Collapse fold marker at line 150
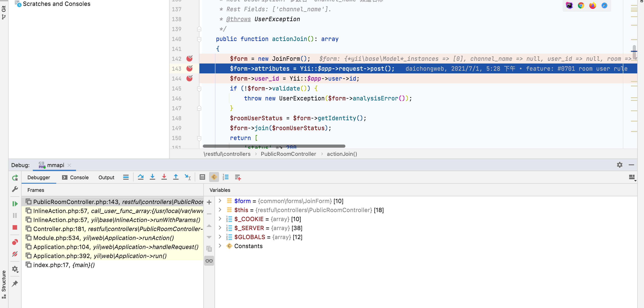Screen dimensions: 644x308 point(199,138)
